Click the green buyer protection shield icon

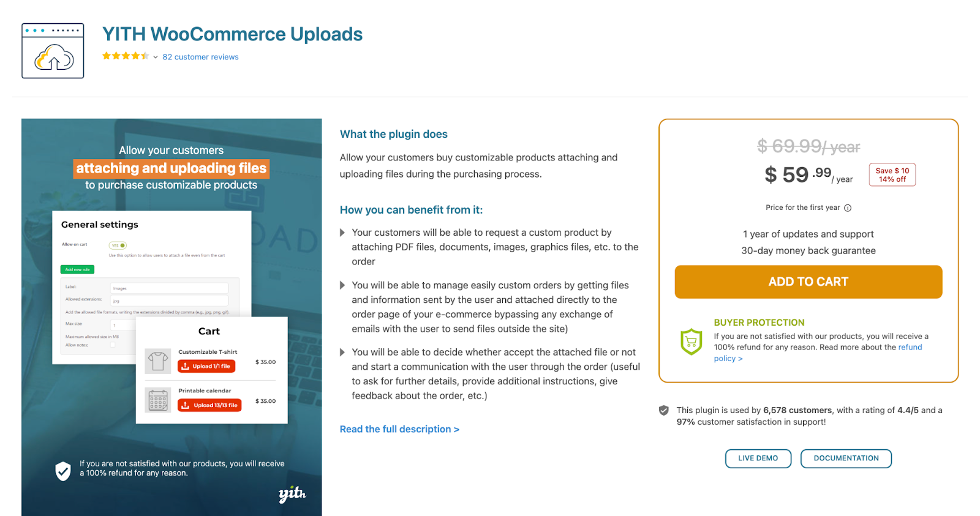(691, 342)
